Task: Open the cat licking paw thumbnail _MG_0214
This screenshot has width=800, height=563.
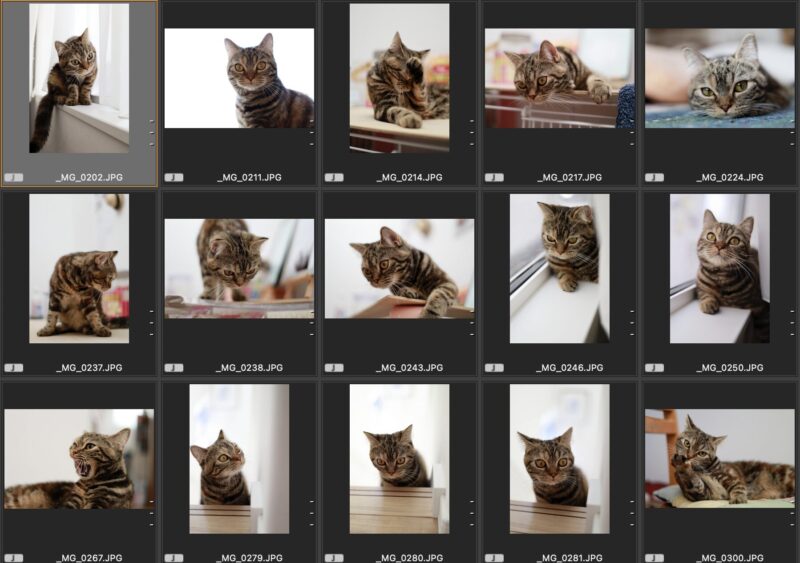Action: [399, 78]
